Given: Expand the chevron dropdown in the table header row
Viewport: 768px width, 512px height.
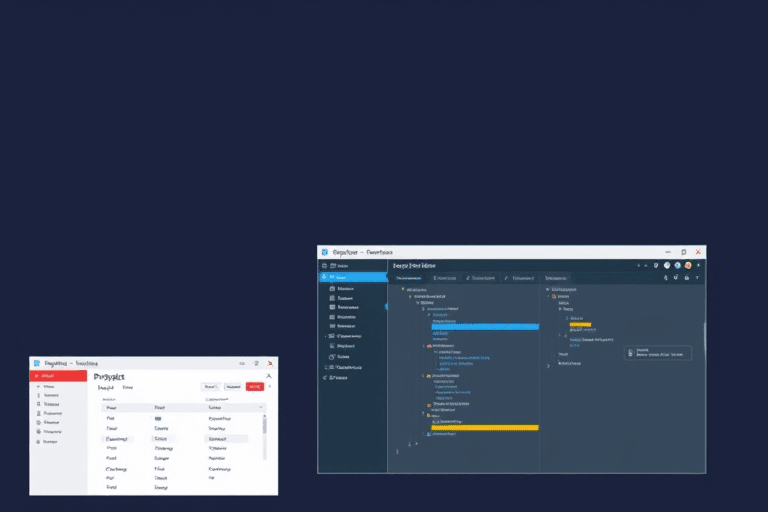Looking at the screenshot, I should pyautogui.click(x=262, y=408).
